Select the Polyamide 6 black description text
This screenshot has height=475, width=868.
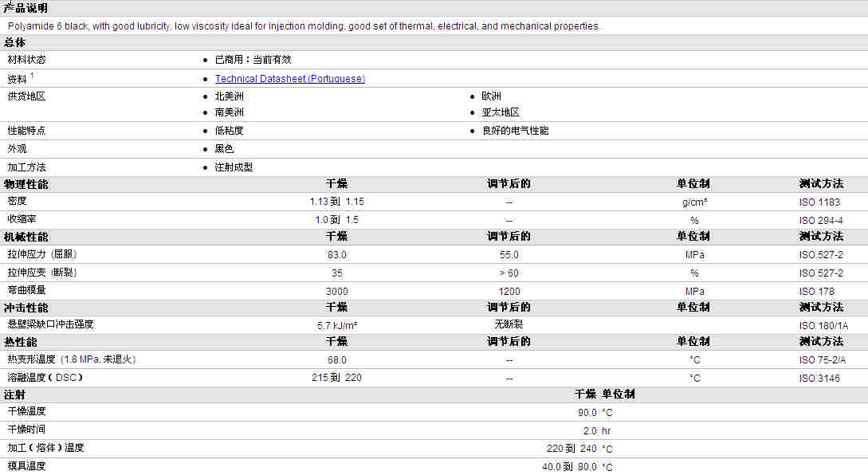304,26
